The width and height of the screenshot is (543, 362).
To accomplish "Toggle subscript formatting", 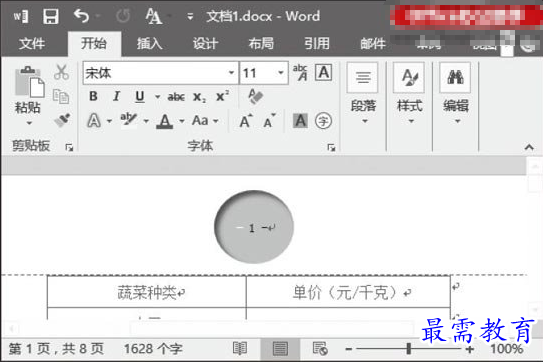I will 199,97.
